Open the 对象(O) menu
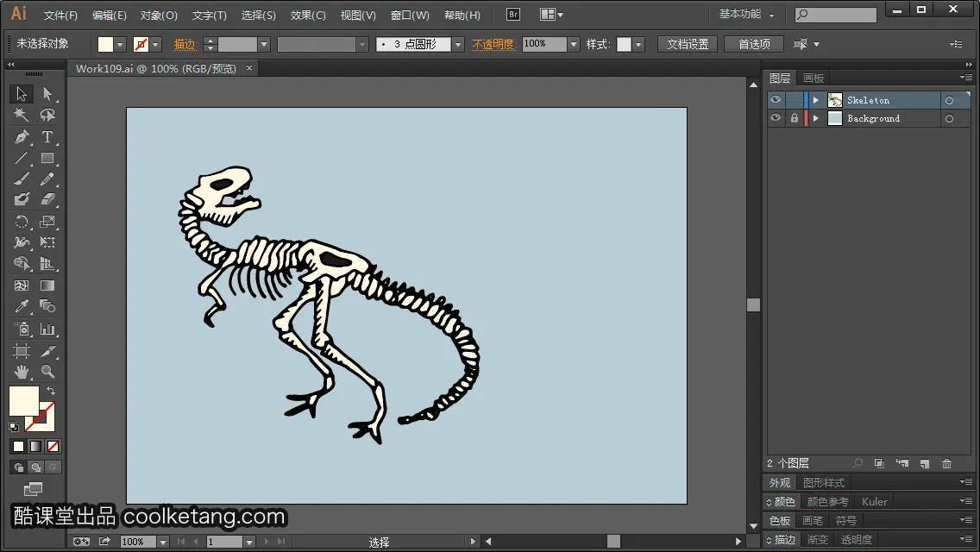 159,15
